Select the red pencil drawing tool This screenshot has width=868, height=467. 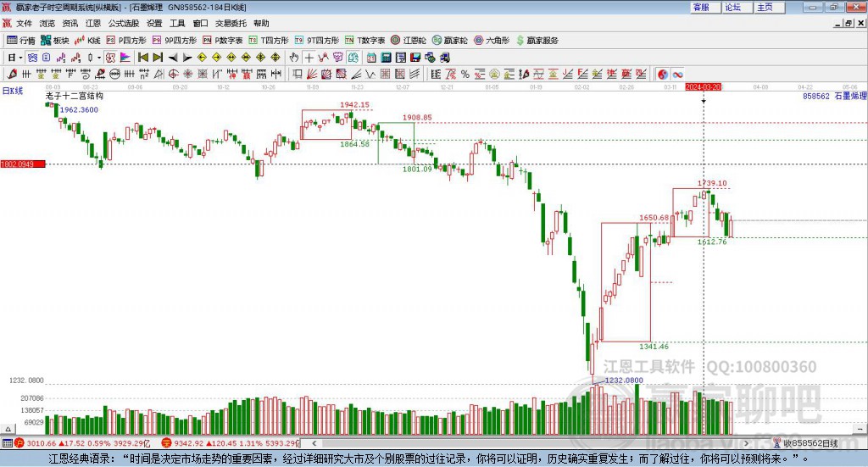point(12,74)
